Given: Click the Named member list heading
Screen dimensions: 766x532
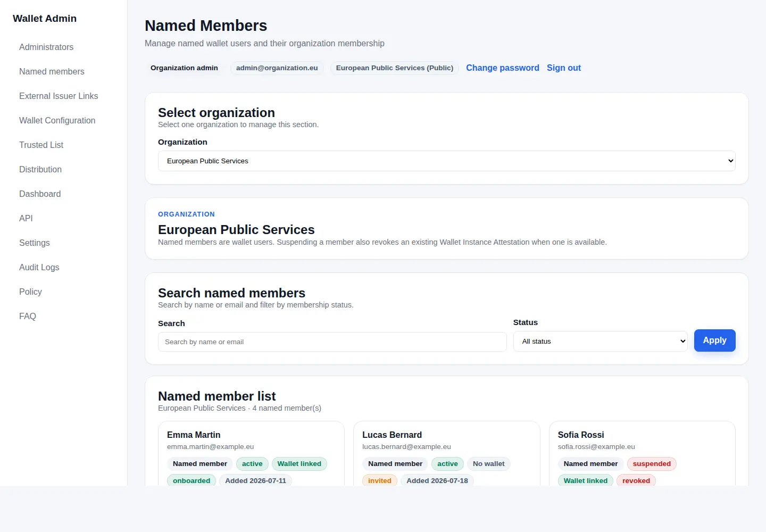Looking at the screenshot, I should pyautogui.click(x=217, y=396).
